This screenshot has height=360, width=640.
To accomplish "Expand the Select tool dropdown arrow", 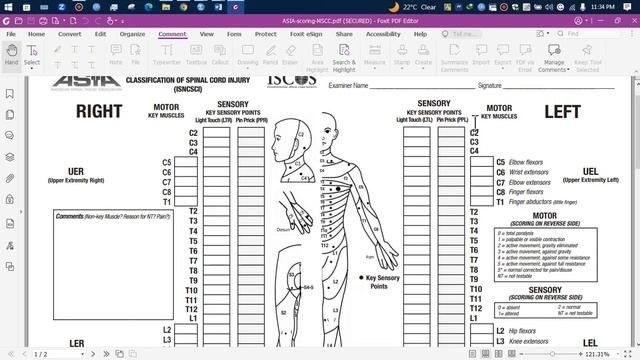I will click(x=32, y=69).
